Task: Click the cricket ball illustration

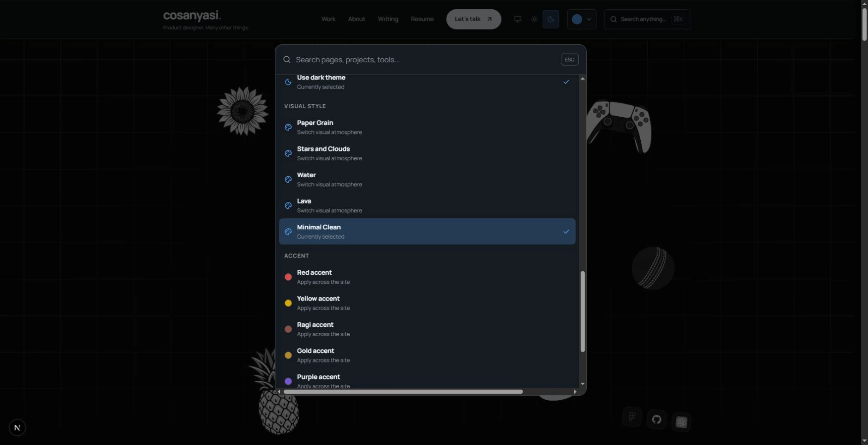Action: click(653, 268)
